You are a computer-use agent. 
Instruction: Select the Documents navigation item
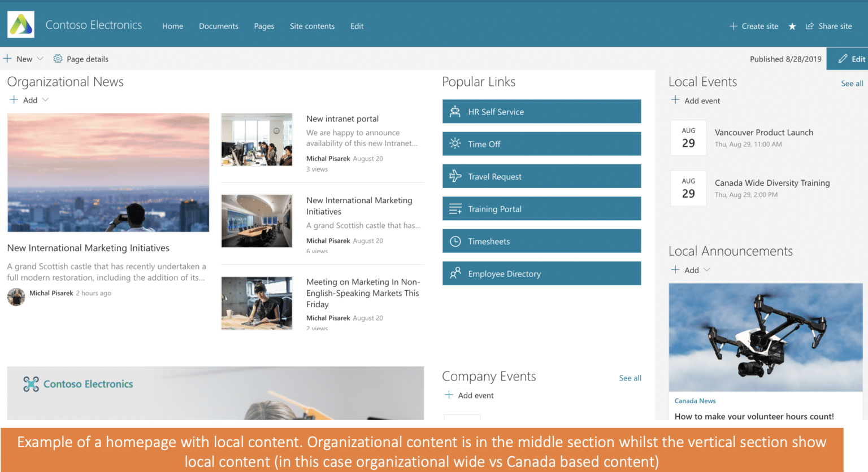[x=218, y=26]
